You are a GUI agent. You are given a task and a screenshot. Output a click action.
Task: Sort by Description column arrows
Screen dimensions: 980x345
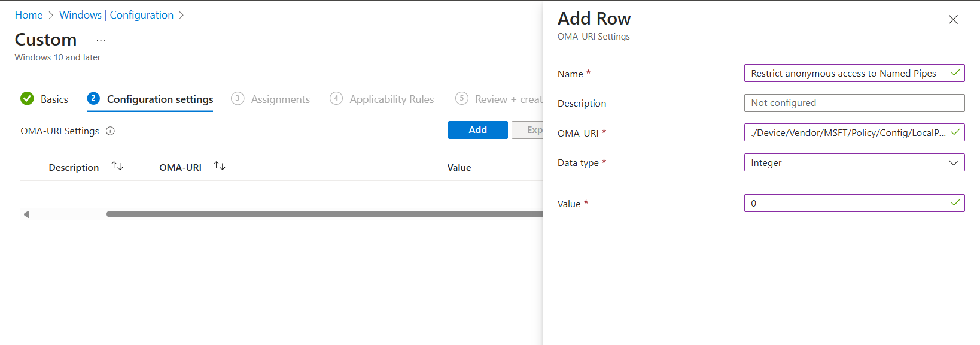pyautogui.click(x=117, y=167)
